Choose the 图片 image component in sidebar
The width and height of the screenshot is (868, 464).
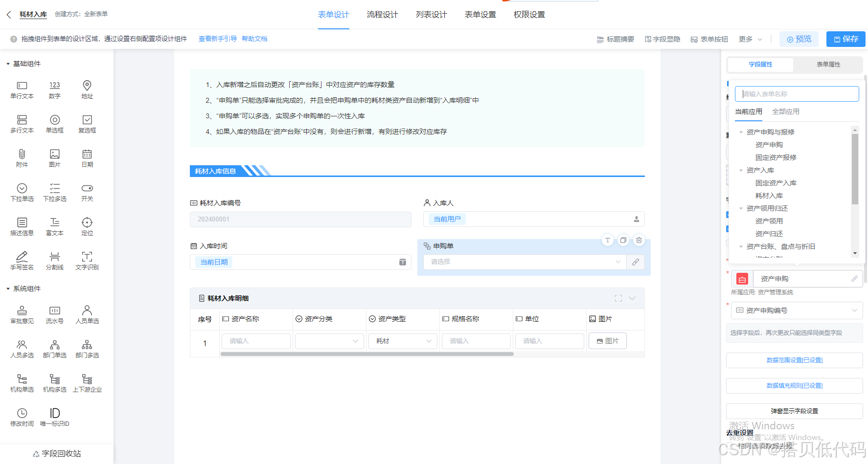(55, 158)
